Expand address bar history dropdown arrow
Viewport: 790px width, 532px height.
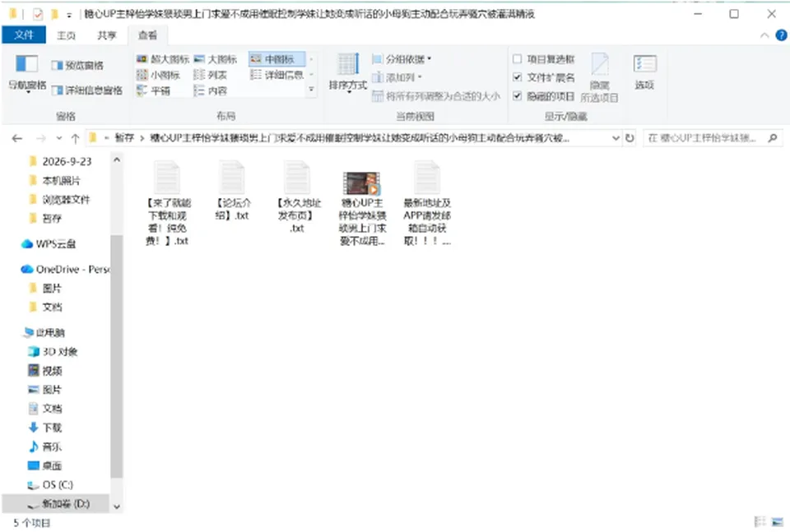616,138
